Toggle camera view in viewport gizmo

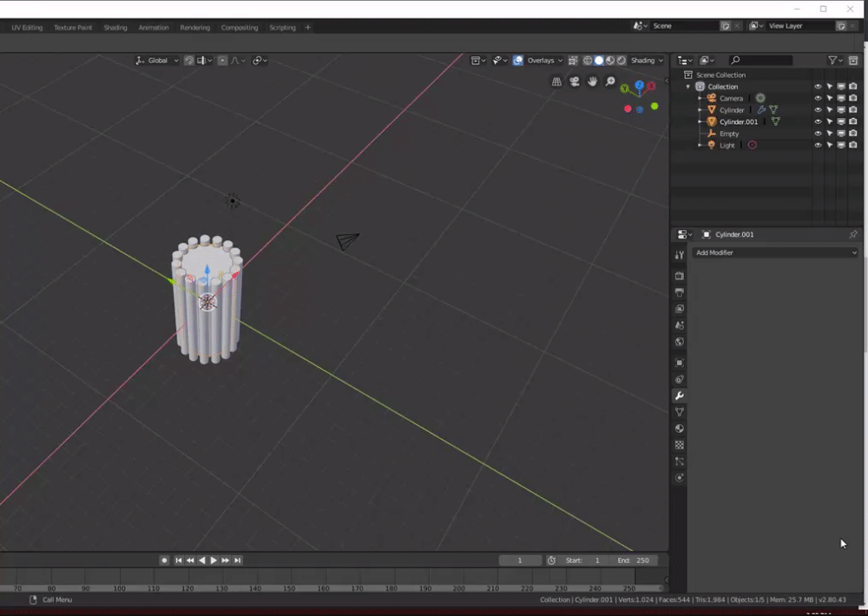coord(575,82)
